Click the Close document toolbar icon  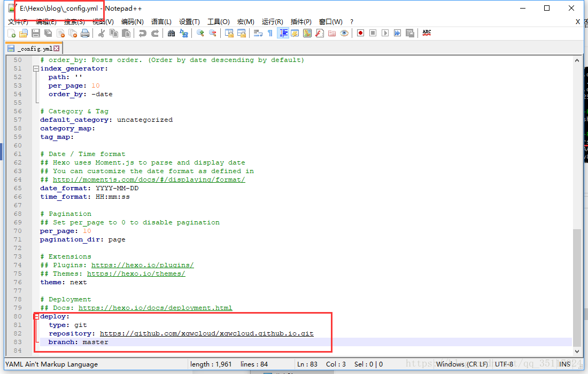61,33
